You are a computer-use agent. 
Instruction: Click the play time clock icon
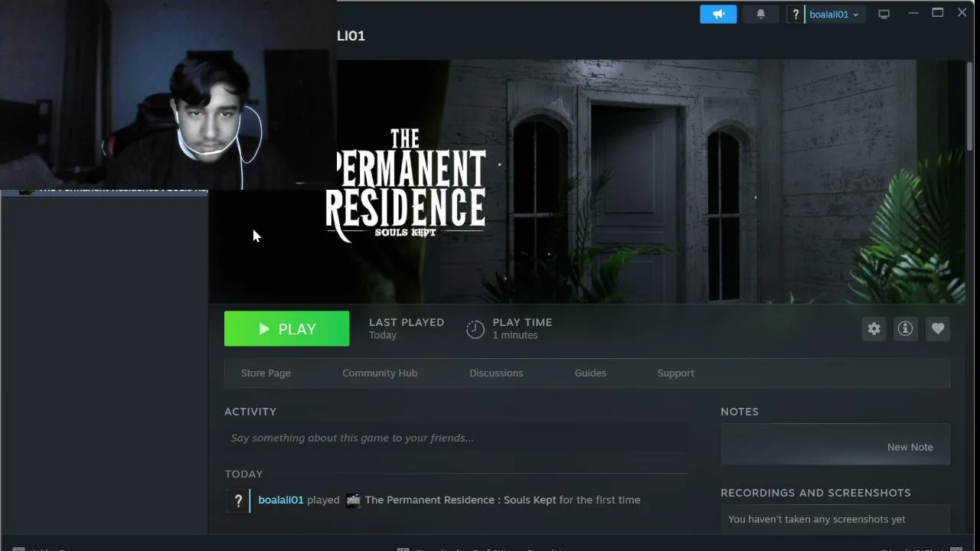475,329
